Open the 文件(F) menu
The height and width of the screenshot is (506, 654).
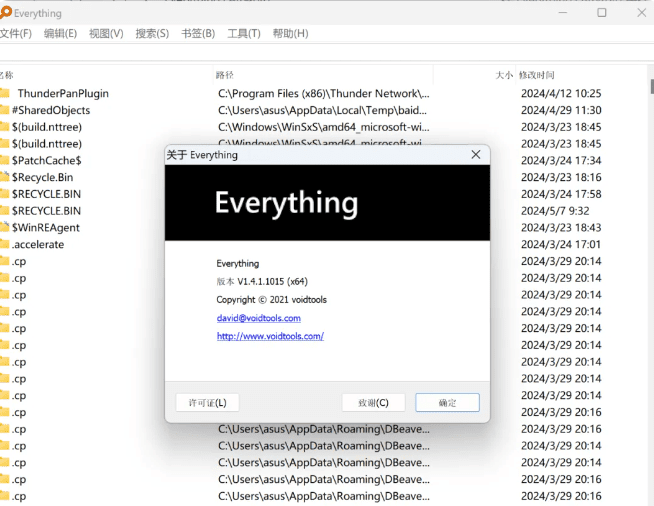click(x=16, y=33)
